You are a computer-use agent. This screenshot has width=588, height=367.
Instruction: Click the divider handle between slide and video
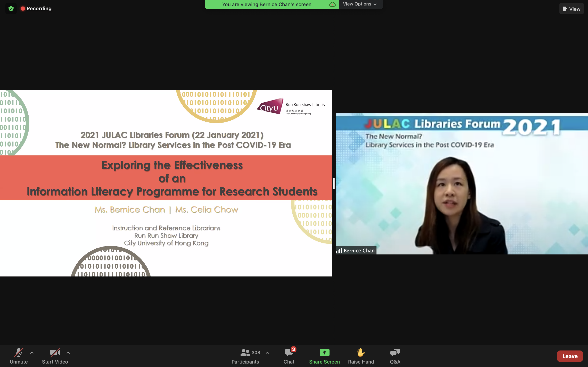pyautogui.click(x=334, y=183)
